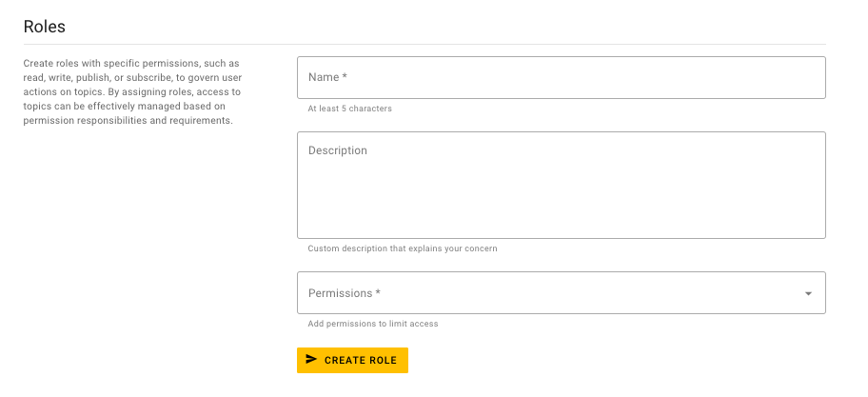Click the roles explanation paragraph
Image resolution: width=868 pixels, height=397 pixels.
click(133, 92)
